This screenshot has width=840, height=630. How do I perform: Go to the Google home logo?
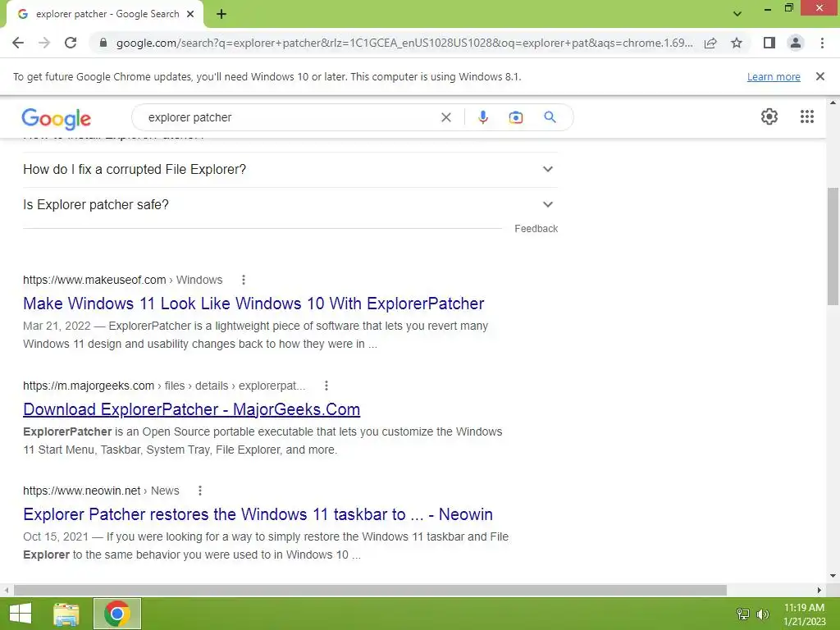pyautogui.click(x=57, y=118)
